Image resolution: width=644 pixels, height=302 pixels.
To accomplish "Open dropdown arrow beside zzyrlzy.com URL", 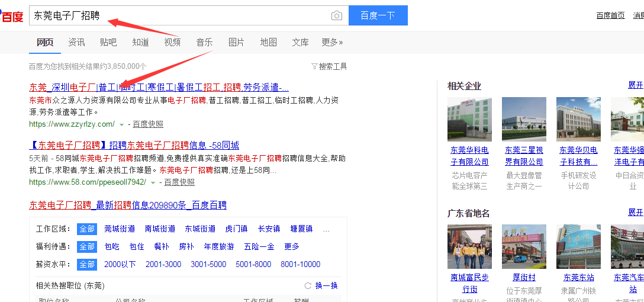I will (x=121, y=124).
